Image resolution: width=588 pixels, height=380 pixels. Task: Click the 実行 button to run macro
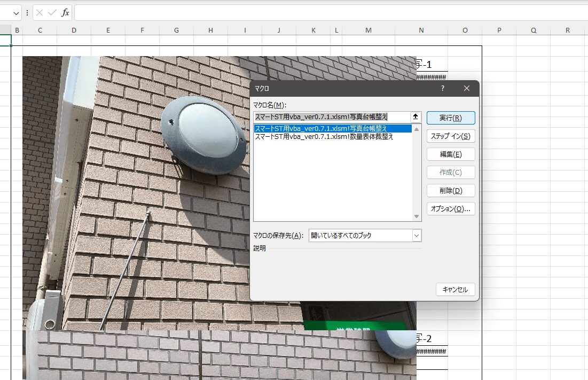point(450,118)
